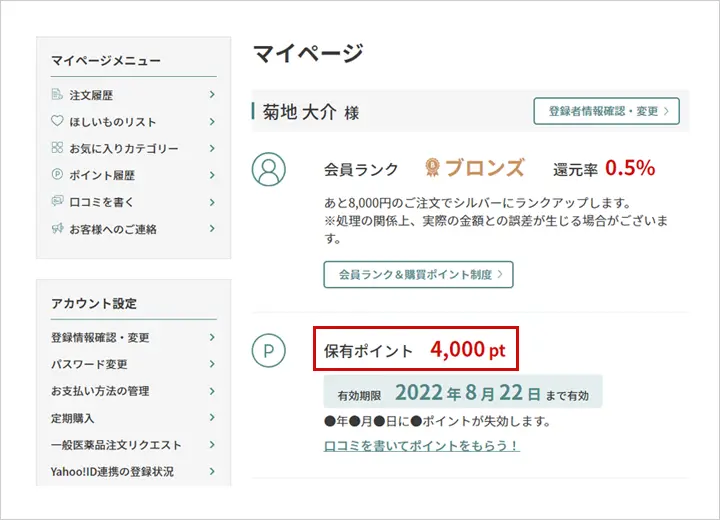Open 登録情報確認・変更 in account settings
The image size is (720, 520).
(x=100, y=338)
